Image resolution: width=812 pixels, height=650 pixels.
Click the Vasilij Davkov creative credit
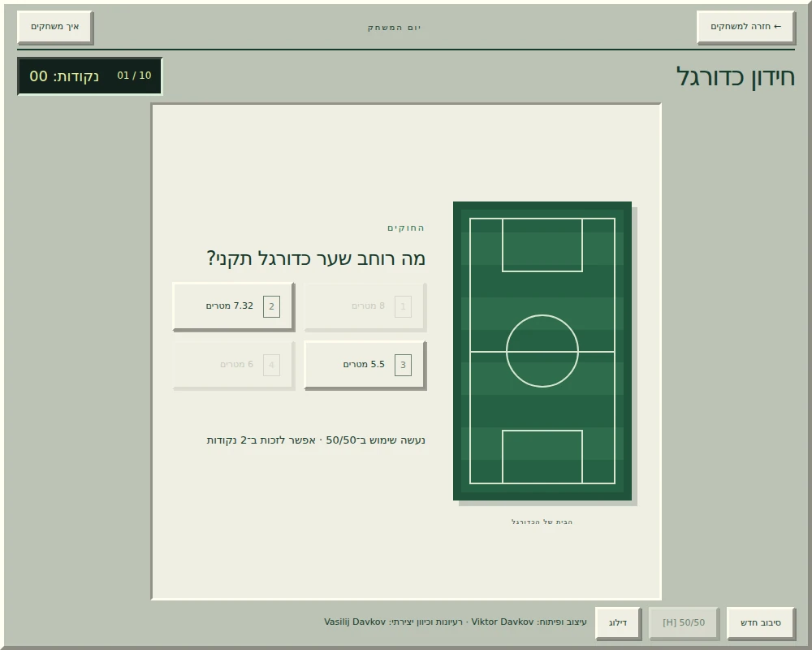pos(394,622)
